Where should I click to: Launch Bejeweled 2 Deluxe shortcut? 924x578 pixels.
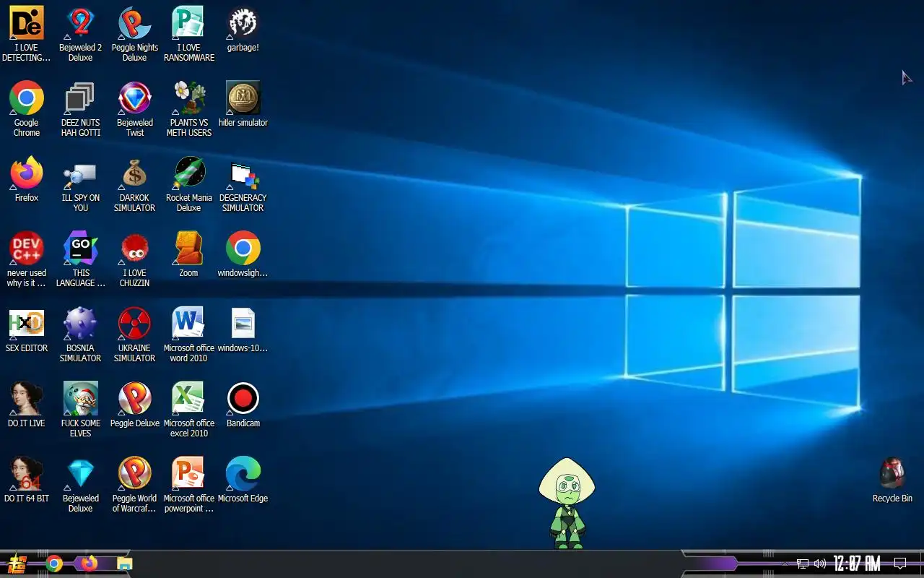coord(81,33)
